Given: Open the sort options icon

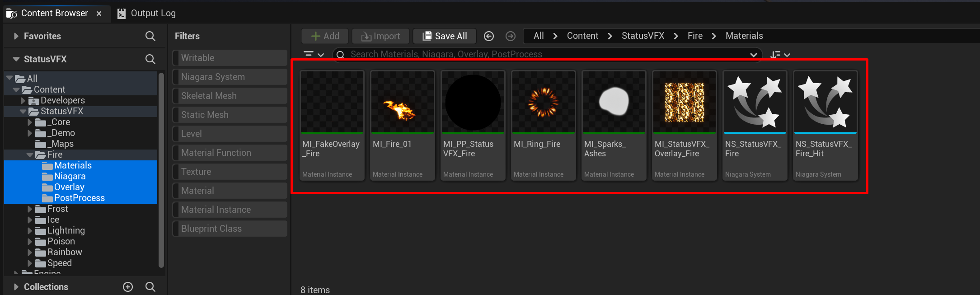Looking at the screenshot, I should tap(780, 55).
